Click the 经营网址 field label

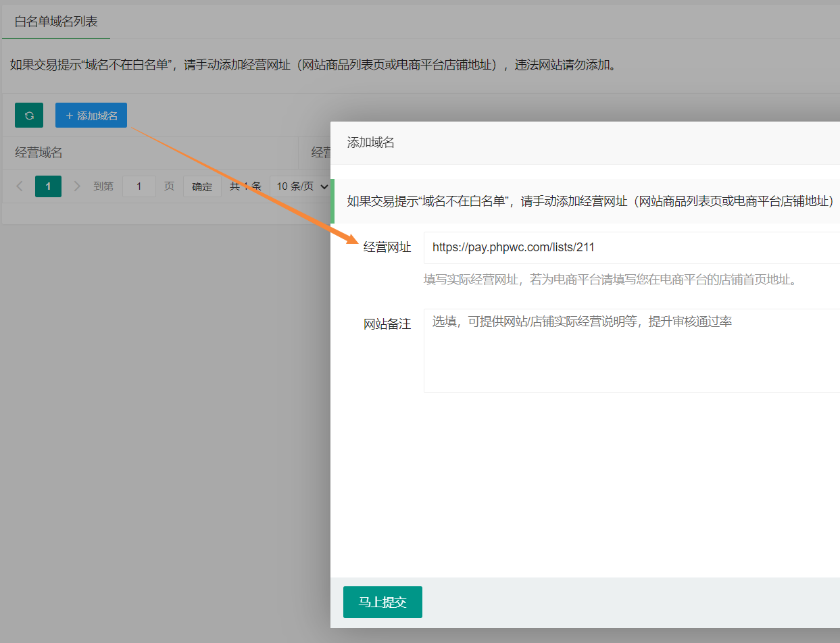pos(387,248)
